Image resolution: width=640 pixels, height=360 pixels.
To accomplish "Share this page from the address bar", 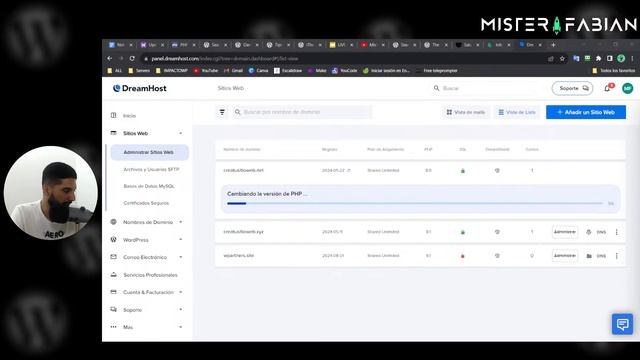I will [x=551, y=59].
